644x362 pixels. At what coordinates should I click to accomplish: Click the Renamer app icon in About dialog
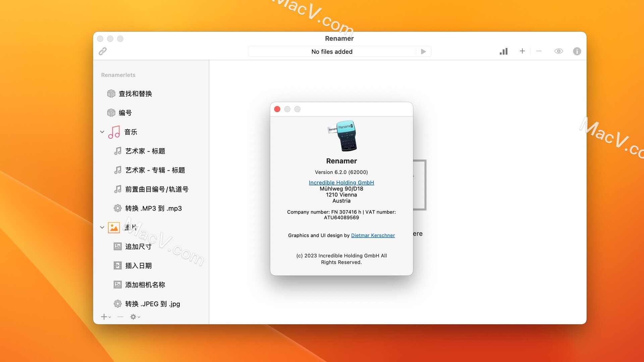click(342, 136)
